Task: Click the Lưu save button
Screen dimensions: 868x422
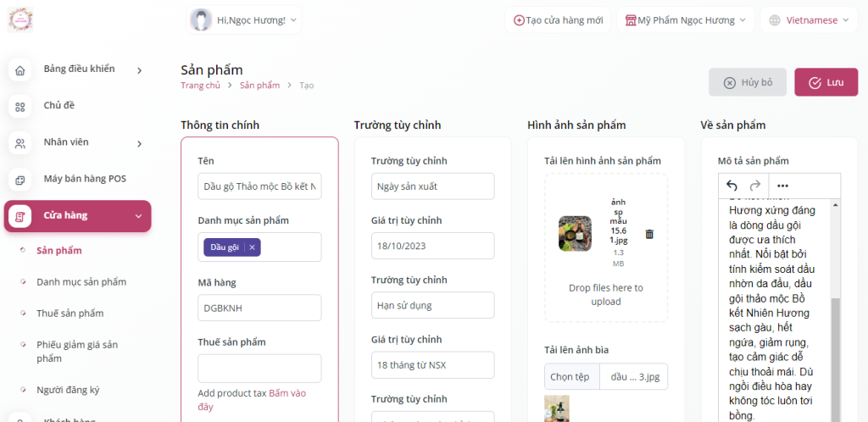Action: [826, 82]
